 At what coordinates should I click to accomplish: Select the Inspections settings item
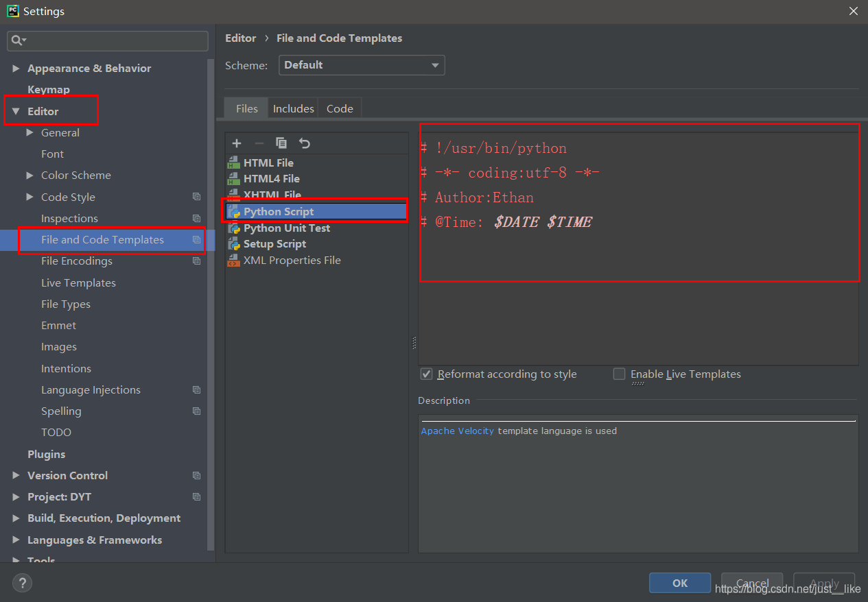[69, 219]
